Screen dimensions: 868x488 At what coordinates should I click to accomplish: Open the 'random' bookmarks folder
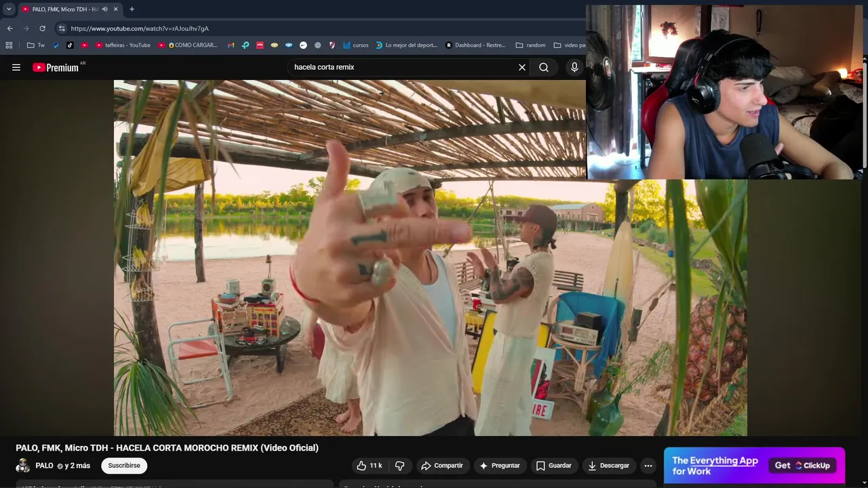[530, 45]
